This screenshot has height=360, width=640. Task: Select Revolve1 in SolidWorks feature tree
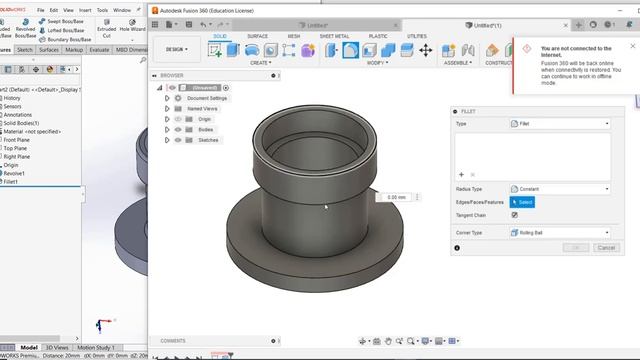[14, 173]
